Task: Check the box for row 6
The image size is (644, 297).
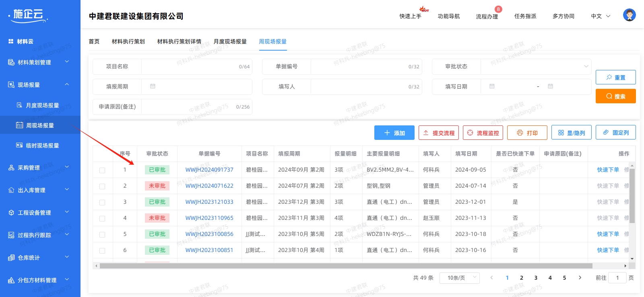Action: 102,251
